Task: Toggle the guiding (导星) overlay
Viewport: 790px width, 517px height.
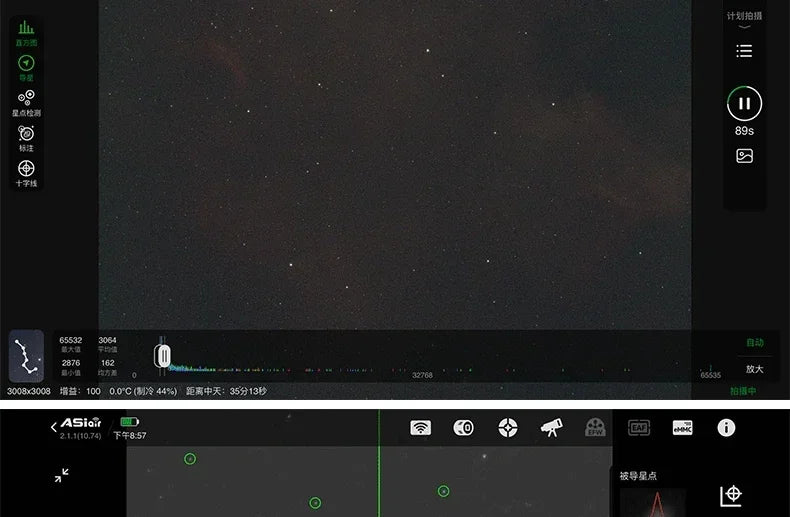Action: click(26, 66)
